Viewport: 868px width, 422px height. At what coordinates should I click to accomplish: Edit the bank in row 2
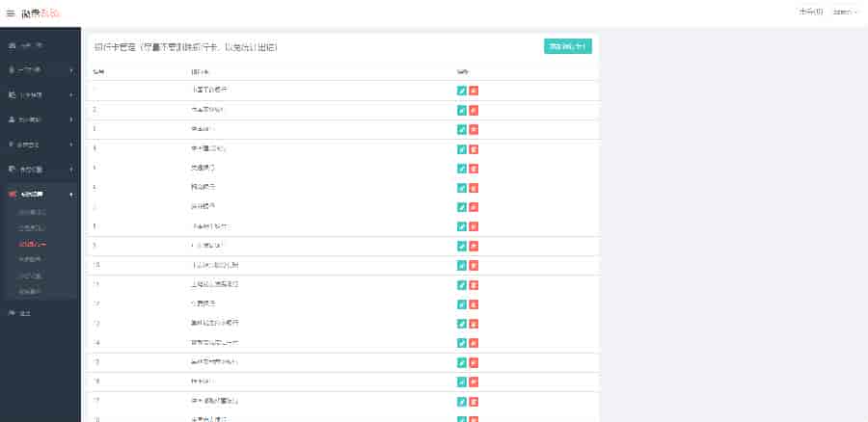(x=462, y=110)
